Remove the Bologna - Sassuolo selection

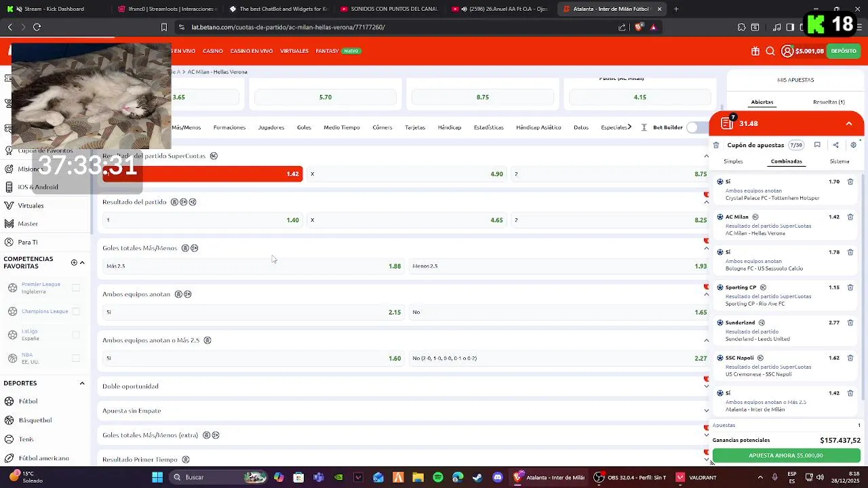pos(850,252)
